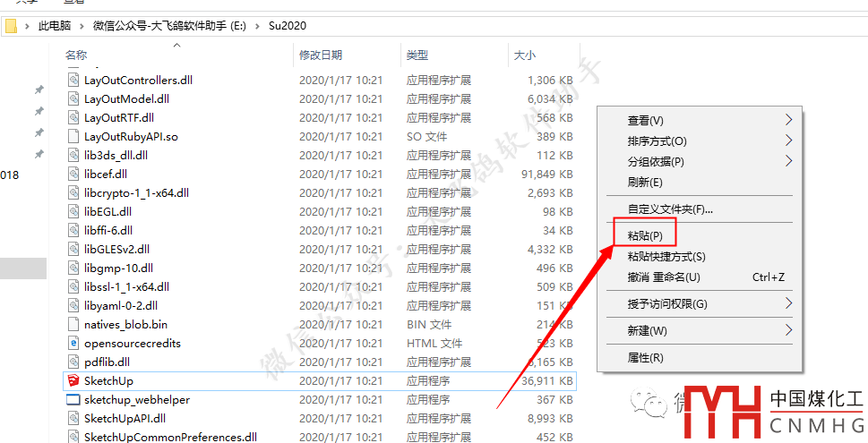The width and height of the screenshot is (868, 443).
Task: Expand the 排序方式(O) submenu arrow
Action: pyautogui.click(x=788, y=141)
